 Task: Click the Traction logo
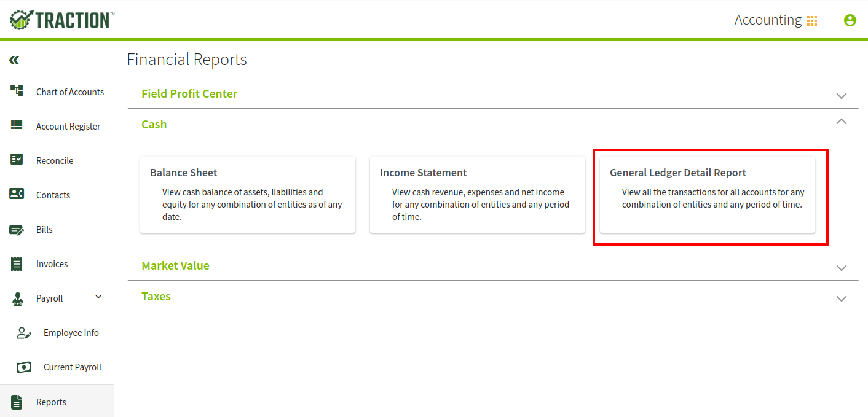[x=61, y=20]
